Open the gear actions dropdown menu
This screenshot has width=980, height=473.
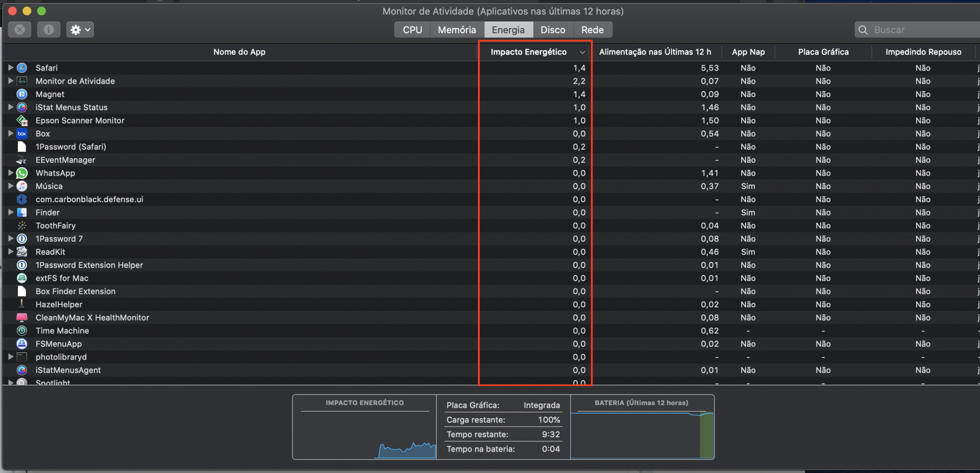[x=80, y=30]
